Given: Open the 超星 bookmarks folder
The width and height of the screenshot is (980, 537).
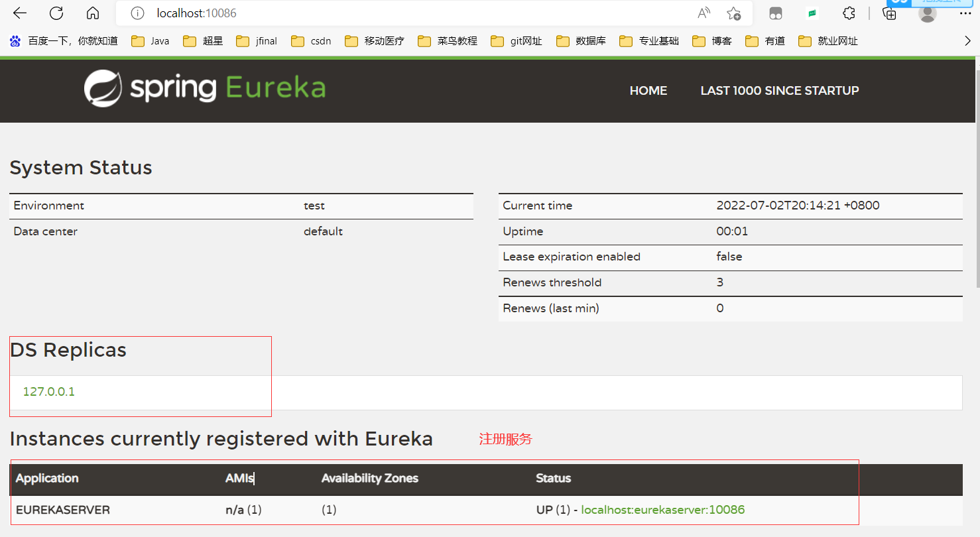Looking at the screenshot, I should pyautogui.click(x=204, y=41).
